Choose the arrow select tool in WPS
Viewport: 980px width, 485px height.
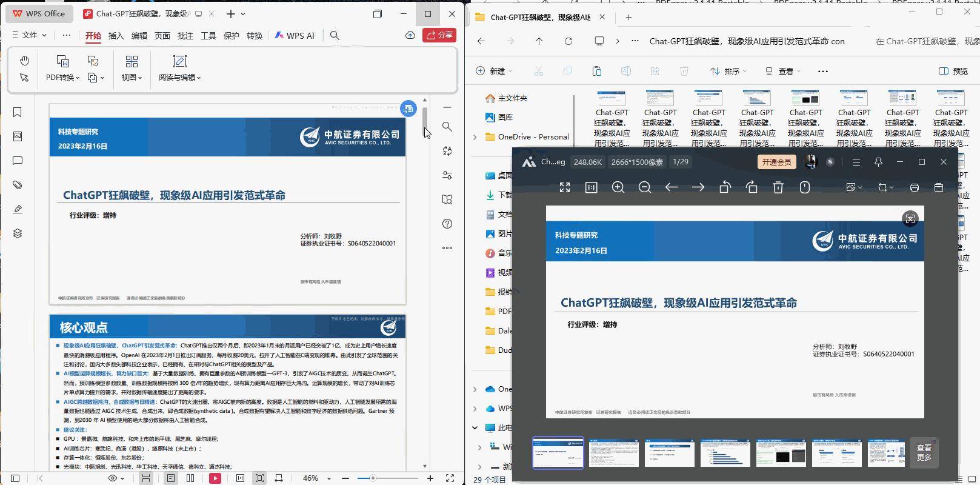click(24, 78)
